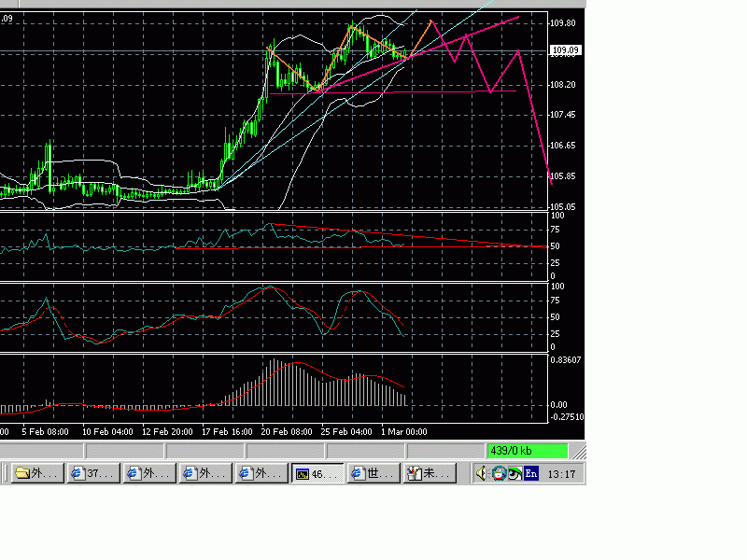Click the resize grip in status bar corner
Screen dimensions: 747x560
tap(579, 451)
